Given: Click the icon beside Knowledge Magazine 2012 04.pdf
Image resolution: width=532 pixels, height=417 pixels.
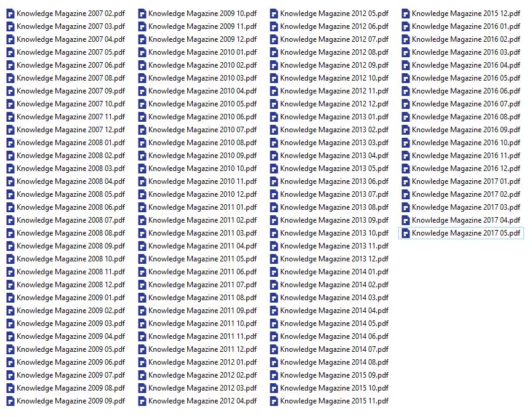Looking at the screenshot, I should point(142,401).
